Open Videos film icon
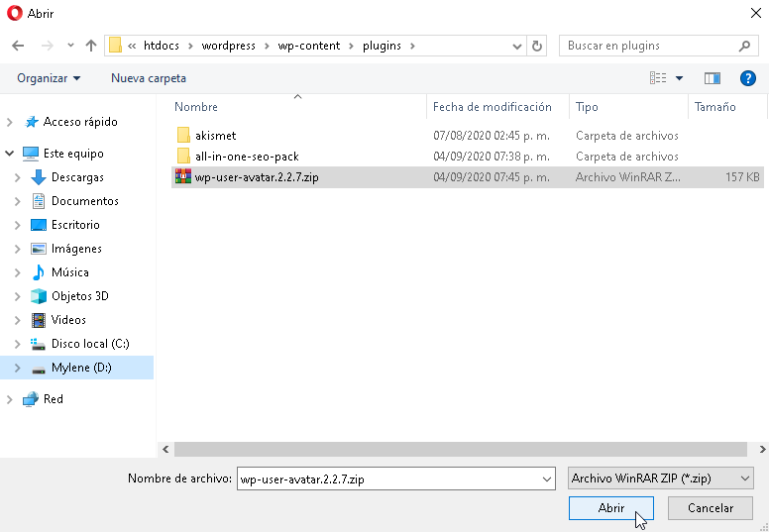 39,320
